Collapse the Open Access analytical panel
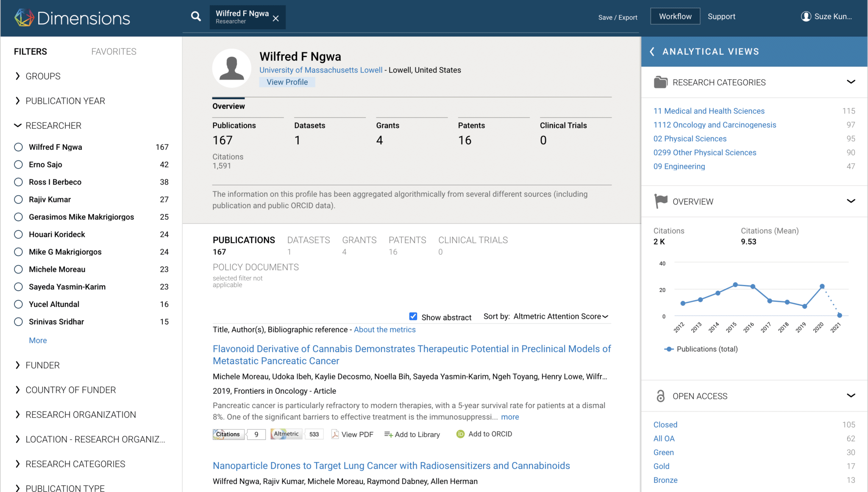Image resolution: width=868 pixels, height=492 pixels. [x=851, y=395]
